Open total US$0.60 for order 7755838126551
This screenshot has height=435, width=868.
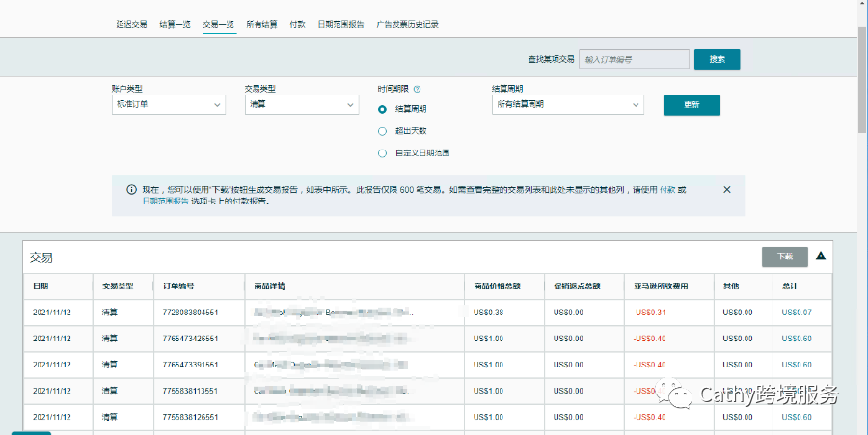click(797, 417)
